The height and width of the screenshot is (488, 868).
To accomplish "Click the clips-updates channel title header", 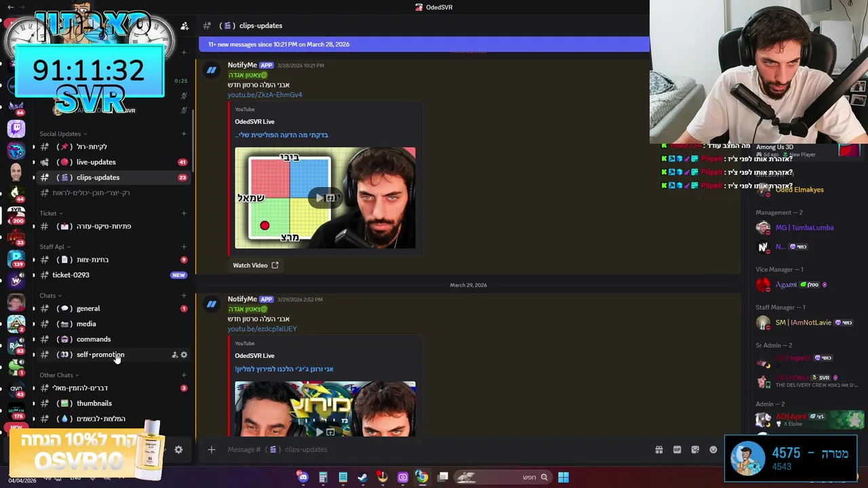I will tap(260, 26).
